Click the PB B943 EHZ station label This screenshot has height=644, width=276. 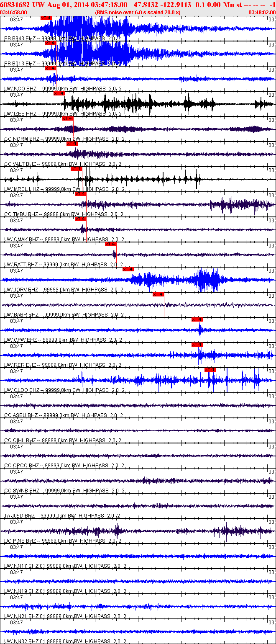62,39
